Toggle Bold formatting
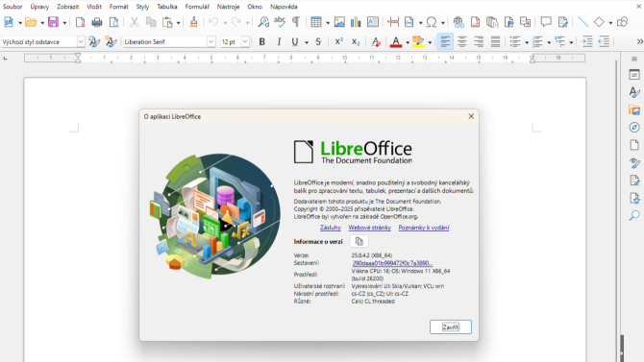 click(x=261, y=42)
